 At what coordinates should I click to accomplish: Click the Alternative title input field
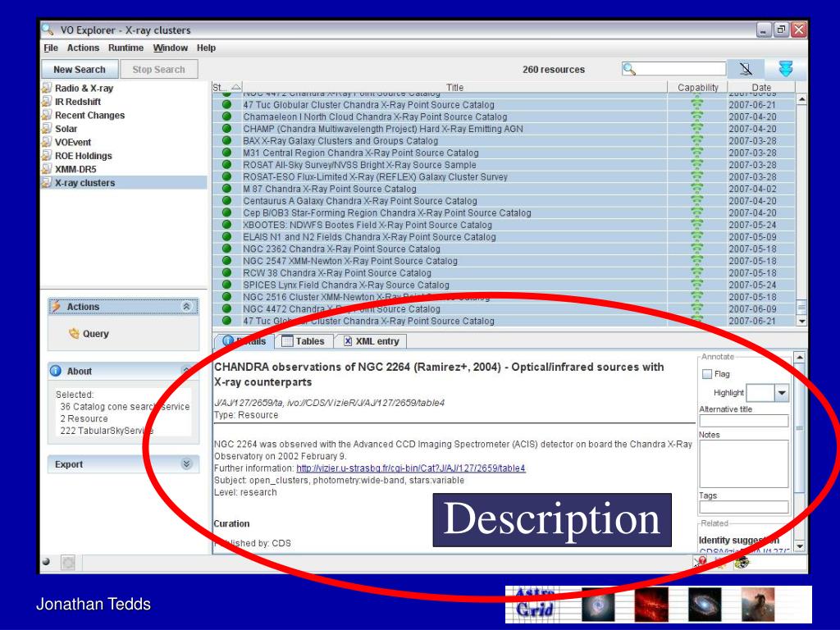(x=743, y=421)
